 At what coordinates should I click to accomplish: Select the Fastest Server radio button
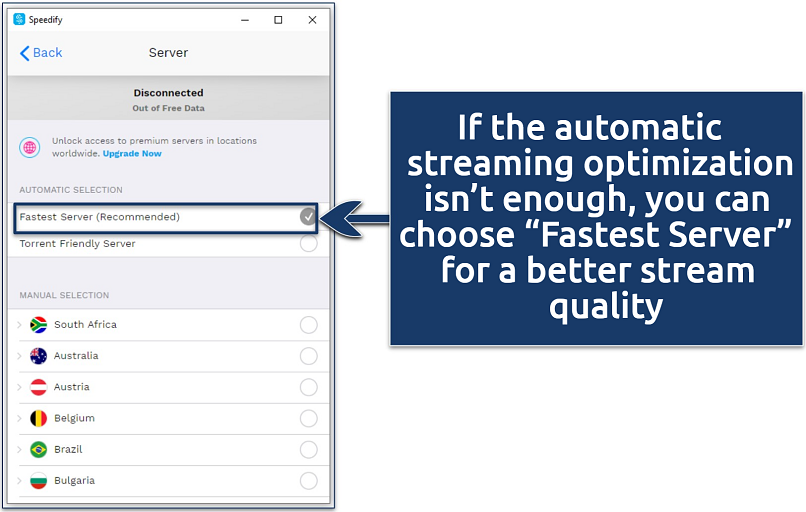[x=308, y=216]
